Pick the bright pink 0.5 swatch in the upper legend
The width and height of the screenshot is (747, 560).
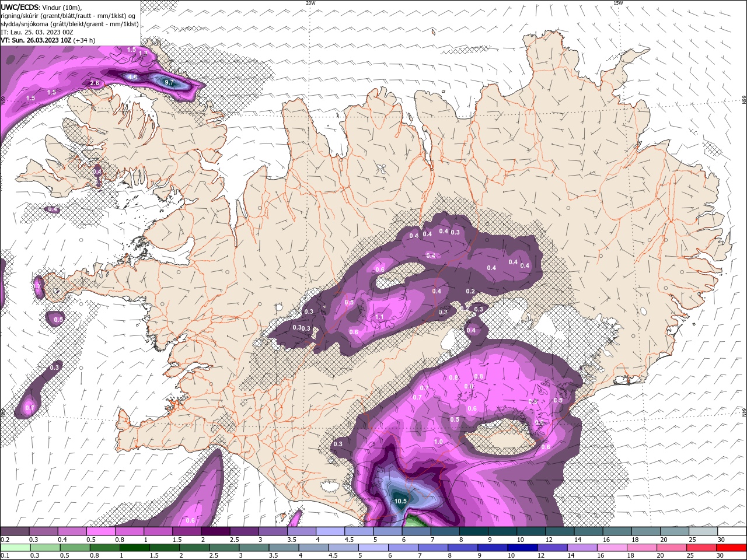pyautogui.click(x=101, y=531)
